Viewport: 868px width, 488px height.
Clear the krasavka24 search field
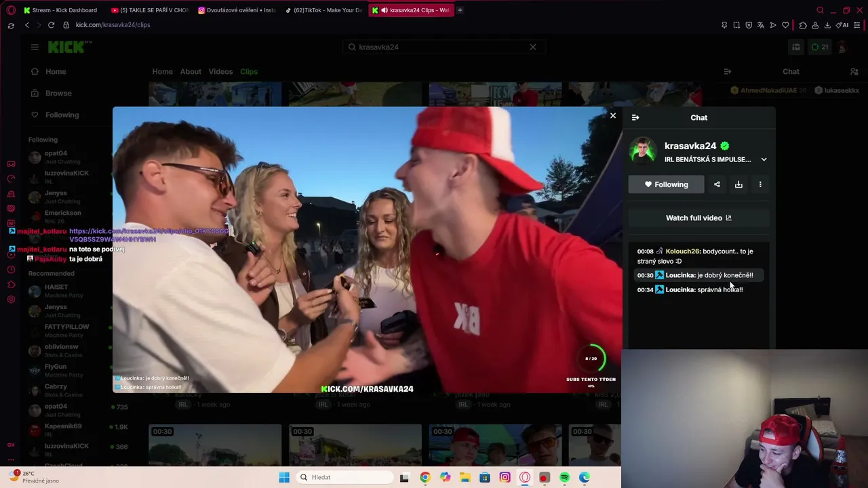(533, 47)
